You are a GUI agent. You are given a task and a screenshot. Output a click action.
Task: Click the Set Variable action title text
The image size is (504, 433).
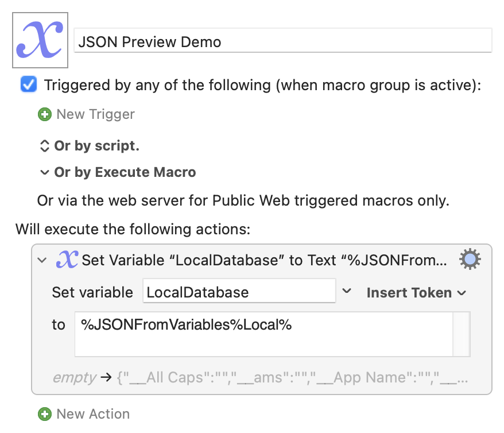coord(264,260)
